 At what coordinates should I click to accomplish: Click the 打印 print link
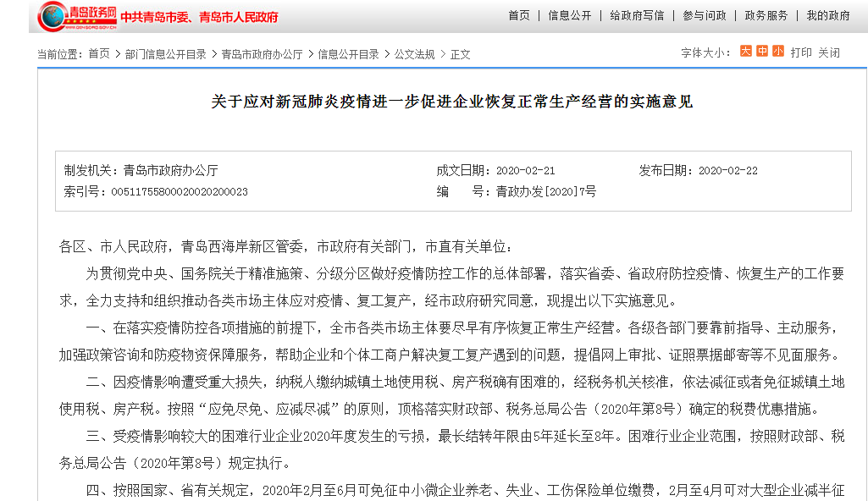click(x=801, y=52)
